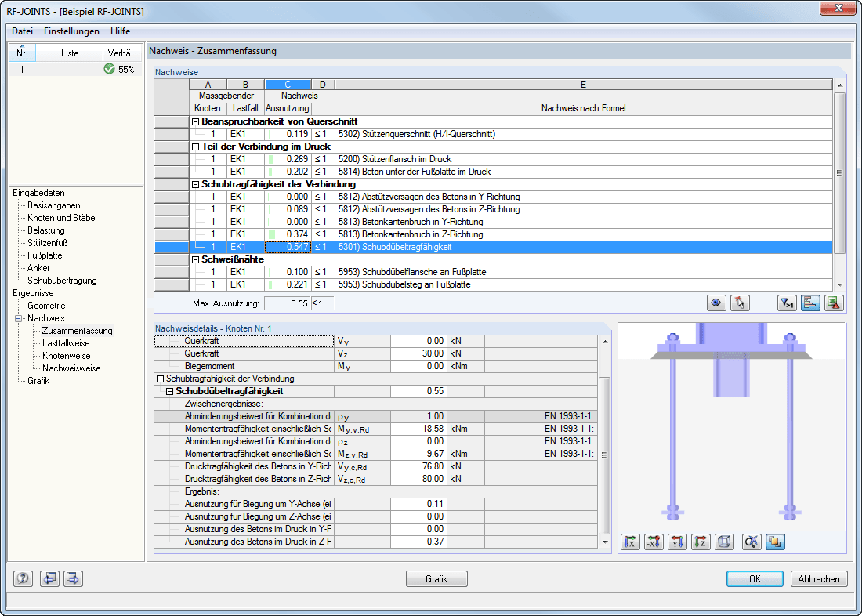This screenshot has height=616, width=862.
Task: Select Belastung in navigator
Action: (46, 231)
